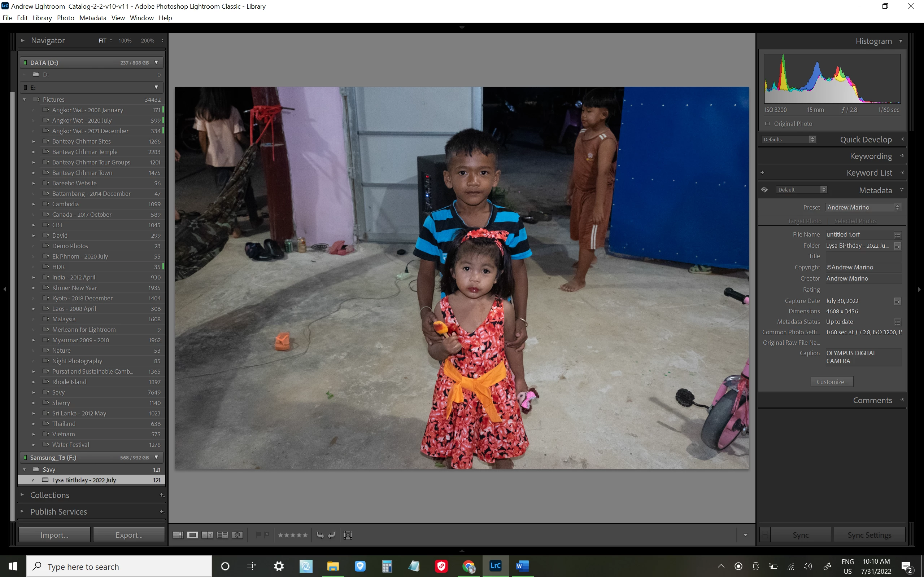Open Metadata Preset Andrew Marino dropdown
Image resolution: width=924 pixels, height=577 pixels.
coord(863,207)
